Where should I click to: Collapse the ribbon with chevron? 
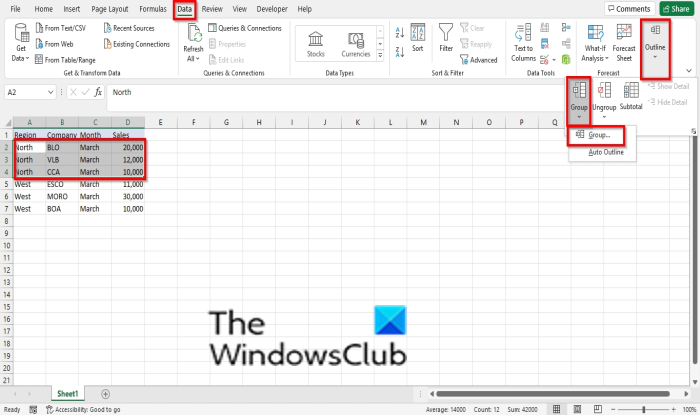click(689, 71)
